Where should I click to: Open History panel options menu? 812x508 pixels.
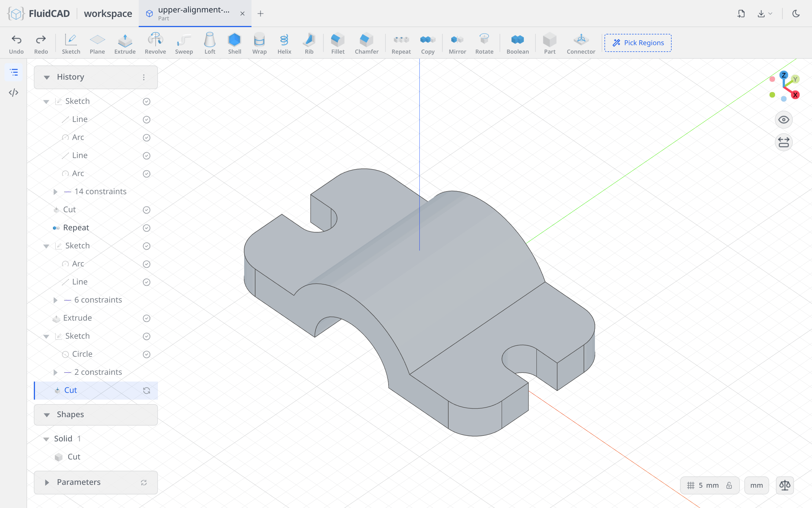point(144,77)
